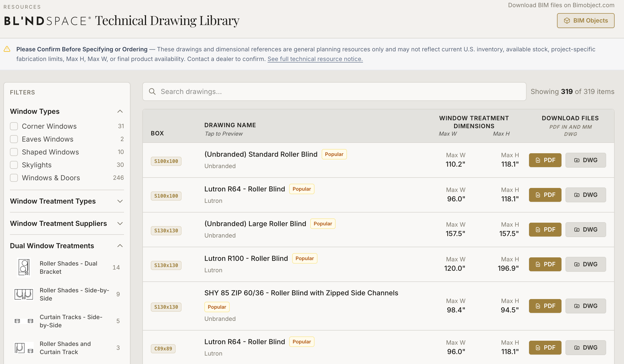This screenshot has height=364, width=624.
Task: Download DWG for Lutron R100 Roller Blind
Action: (x=586, y=264)
